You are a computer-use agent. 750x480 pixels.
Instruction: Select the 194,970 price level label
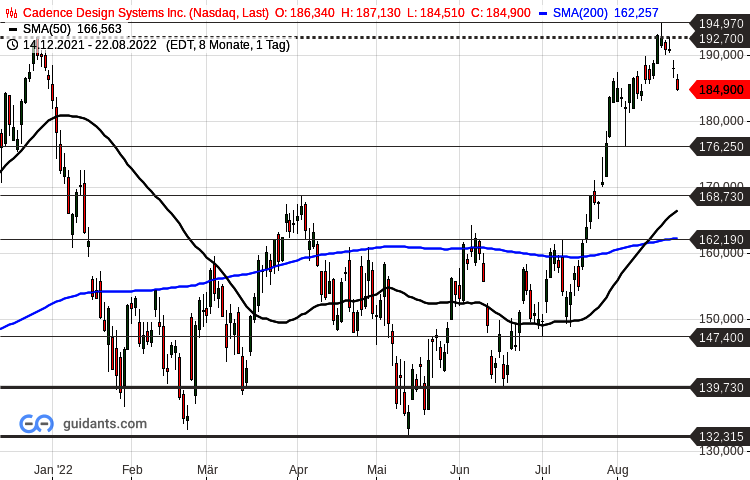[720, 23]
